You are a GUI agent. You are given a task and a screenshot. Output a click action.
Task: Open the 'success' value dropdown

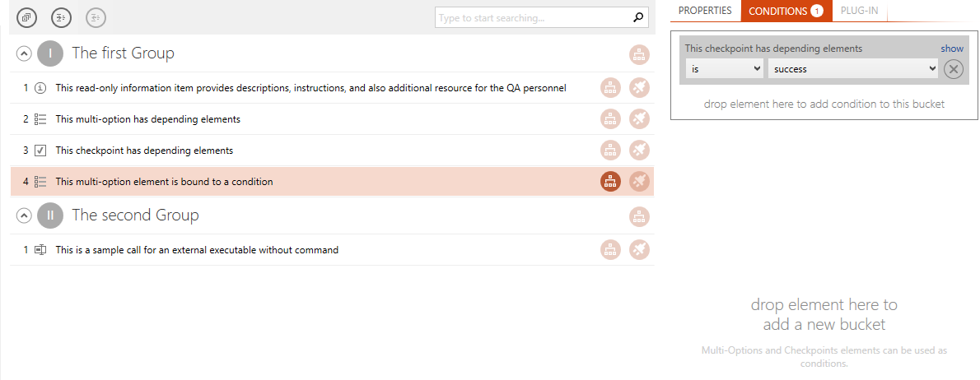(853, 68)
